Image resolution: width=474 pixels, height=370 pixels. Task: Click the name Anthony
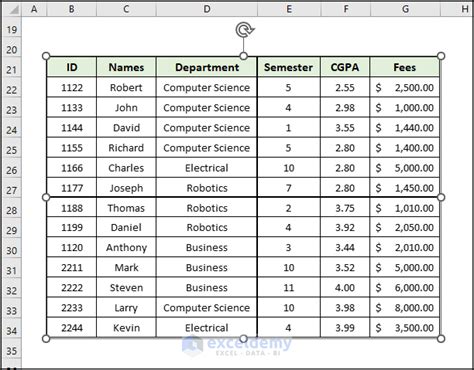coord(126,248)
